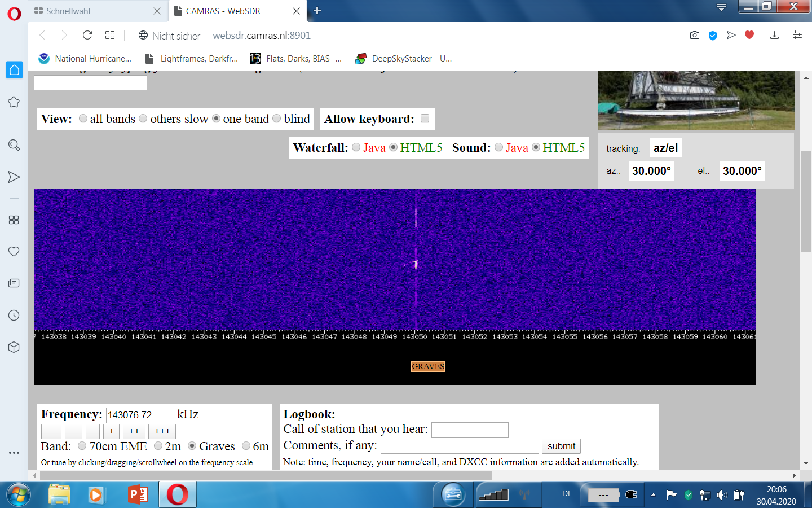Open Lightframes, Darkfr... bookmark
The width and height of the screenshot is (812, 508).
point(192,59)
